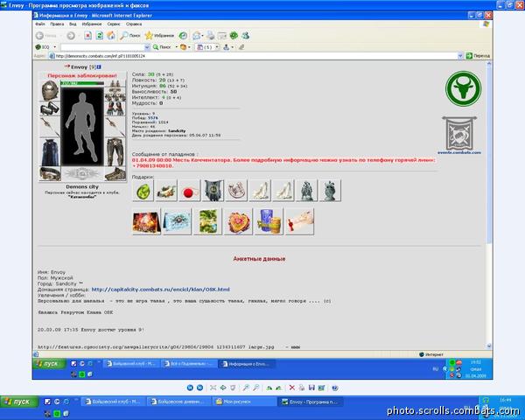Viewport: 525px width, 420px height.
Task: Click the character silhouette image
Action: click(82, 126)
